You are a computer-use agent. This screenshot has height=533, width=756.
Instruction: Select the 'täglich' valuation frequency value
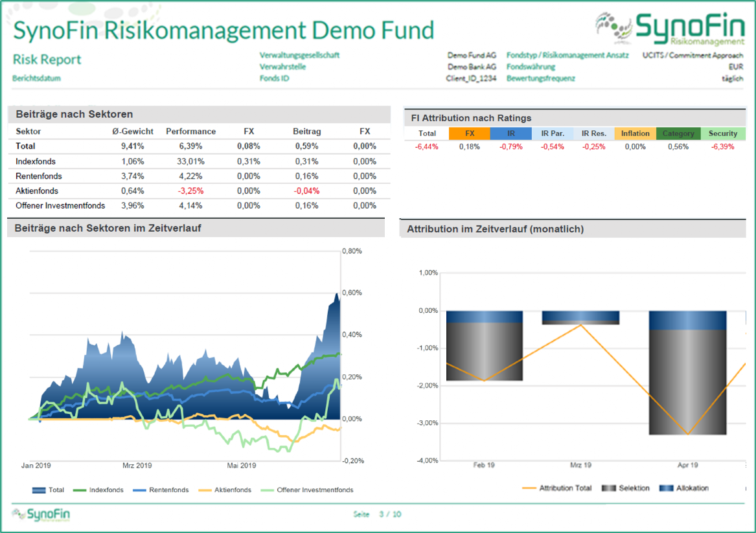tap(733, 78)
